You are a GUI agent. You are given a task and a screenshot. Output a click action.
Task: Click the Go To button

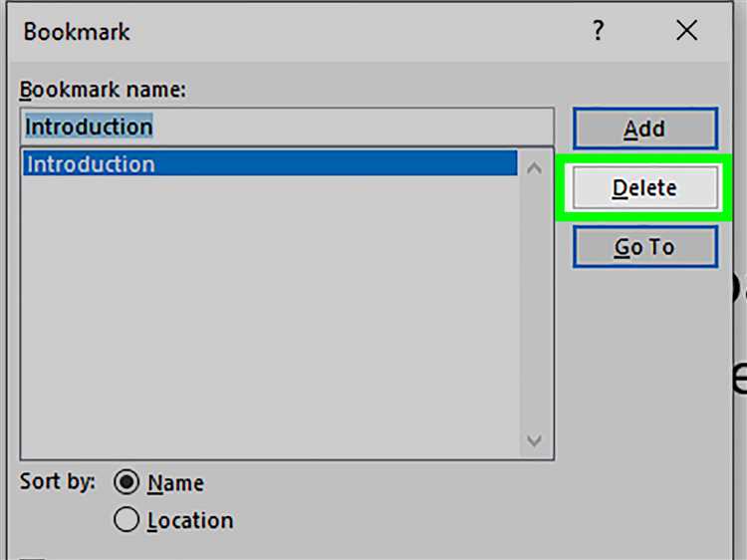645,247
